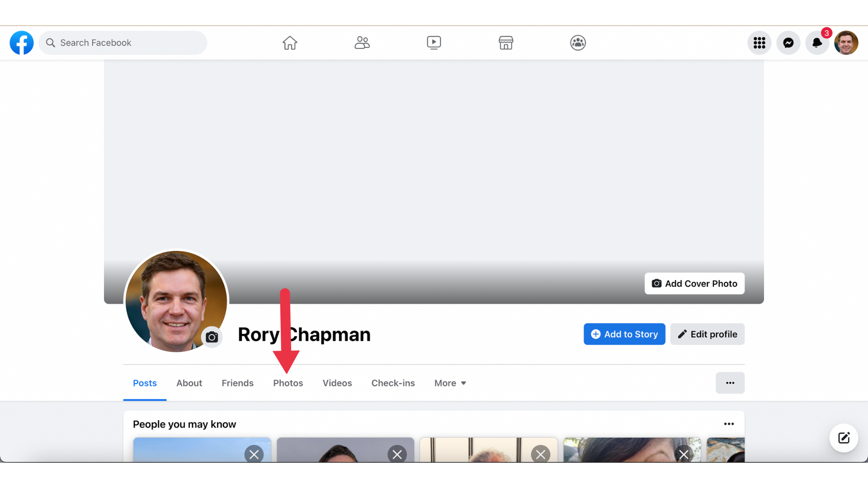Dismiss the first suggested person

pyautogui.click(x=253, y=454)
